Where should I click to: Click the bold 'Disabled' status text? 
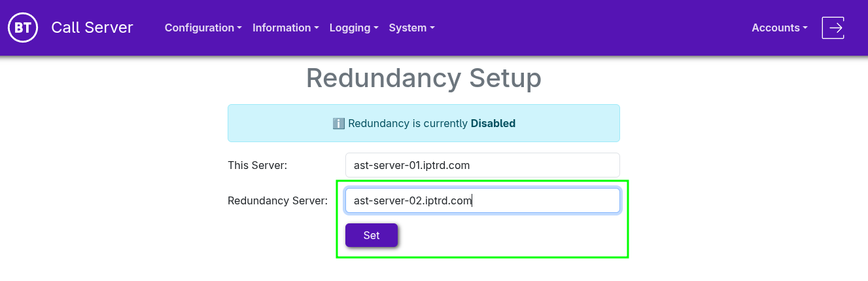click(x=493, y=123)
